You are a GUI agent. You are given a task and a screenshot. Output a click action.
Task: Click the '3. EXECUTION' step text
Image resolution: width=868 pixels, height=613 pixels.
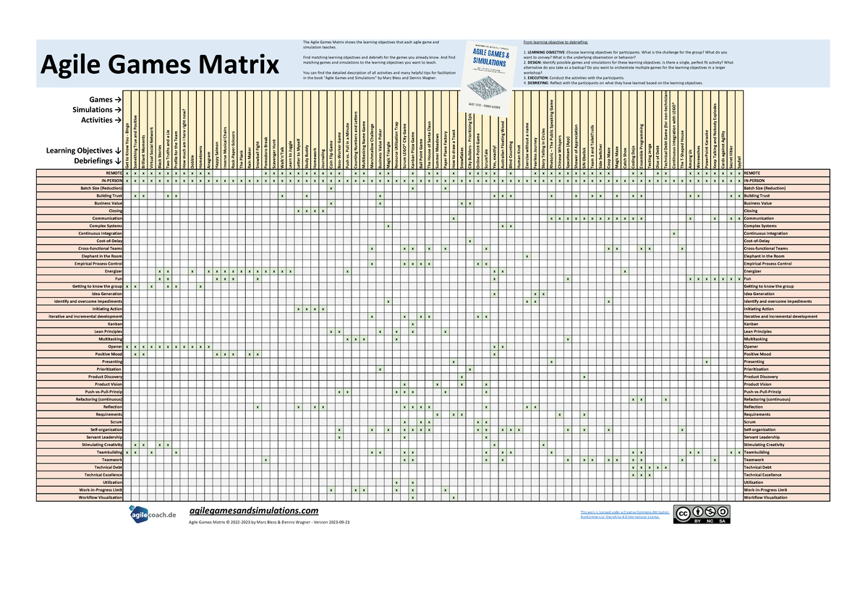point(573,77)
